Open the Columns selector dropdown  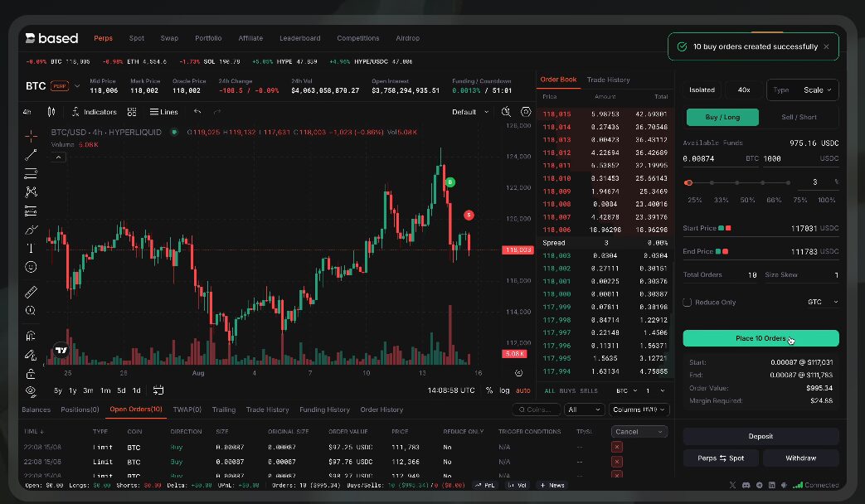(x=639, y=409)
